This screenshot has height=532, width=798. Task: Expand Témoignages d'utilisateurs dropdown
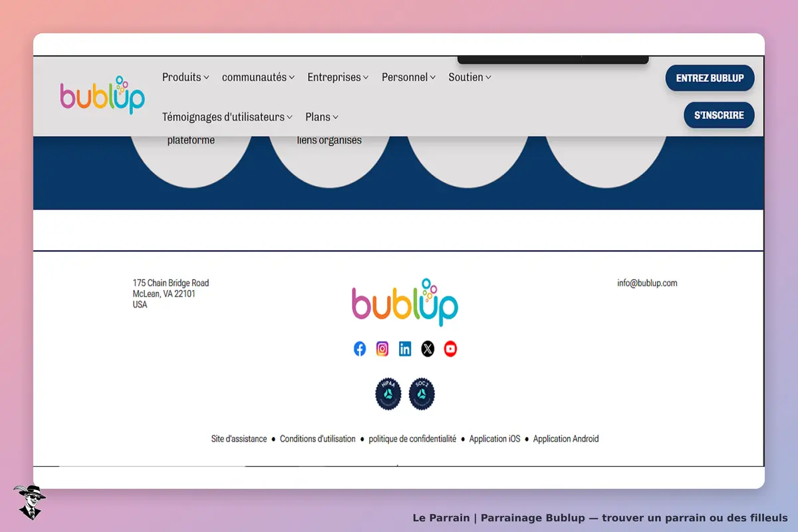tap(227, 117)
